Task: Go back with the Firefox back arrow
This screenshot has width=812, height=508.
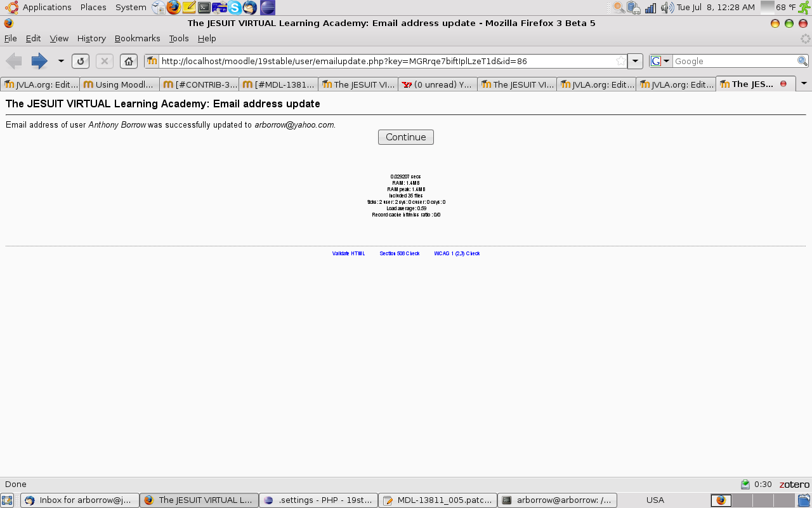Action: [14, 61]
